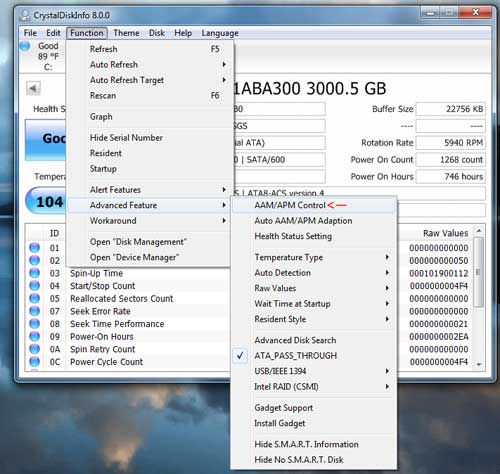
Task: Click status orb for ID 03 Spin-Up Time
Action: click(34, 273)
